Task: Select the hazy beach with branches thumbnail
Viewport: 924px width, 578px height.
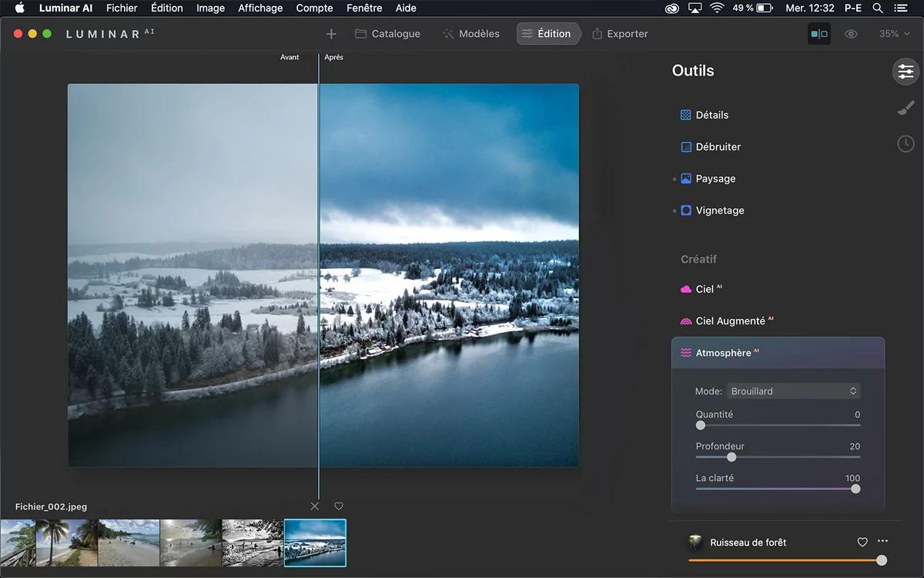Action: click(191, 543)
